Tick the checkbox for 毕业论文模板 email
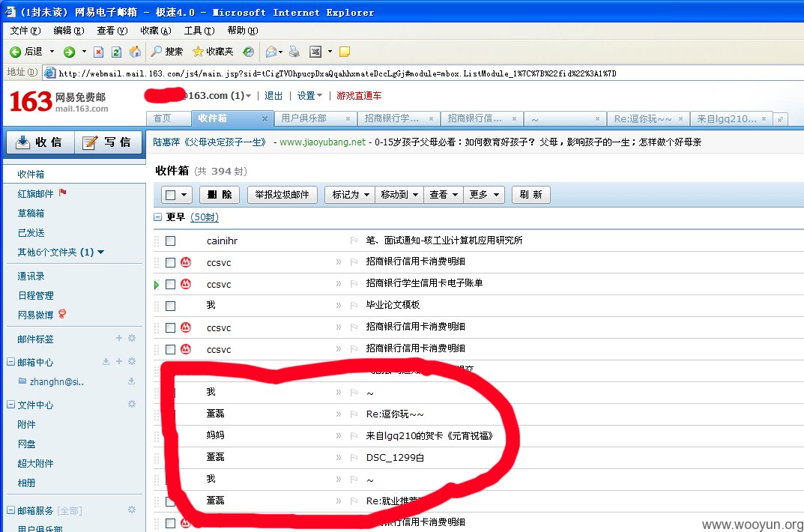The height and width of the screenshot is (532, 804). point(171,306)
